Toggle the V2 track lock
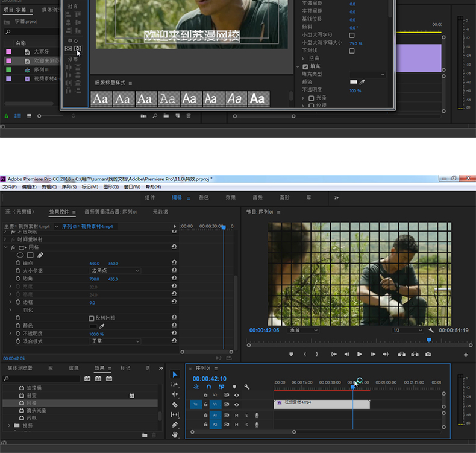 click(205, 395)
